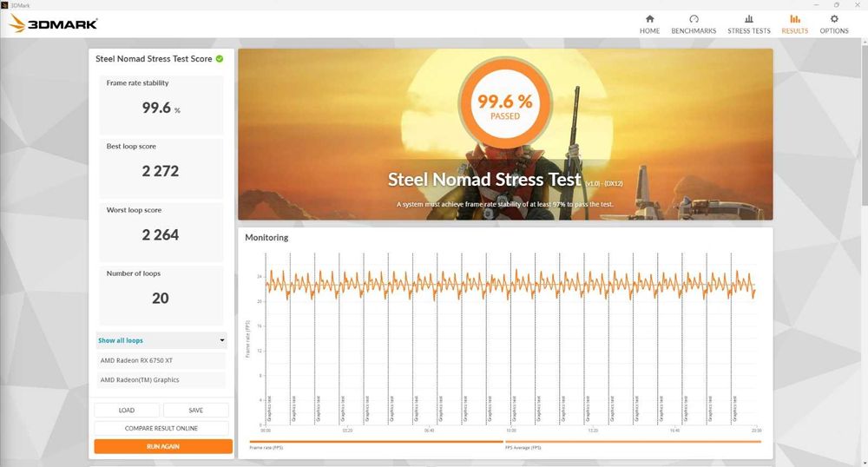Click the Worst loop score 2 264

(161, 234)
